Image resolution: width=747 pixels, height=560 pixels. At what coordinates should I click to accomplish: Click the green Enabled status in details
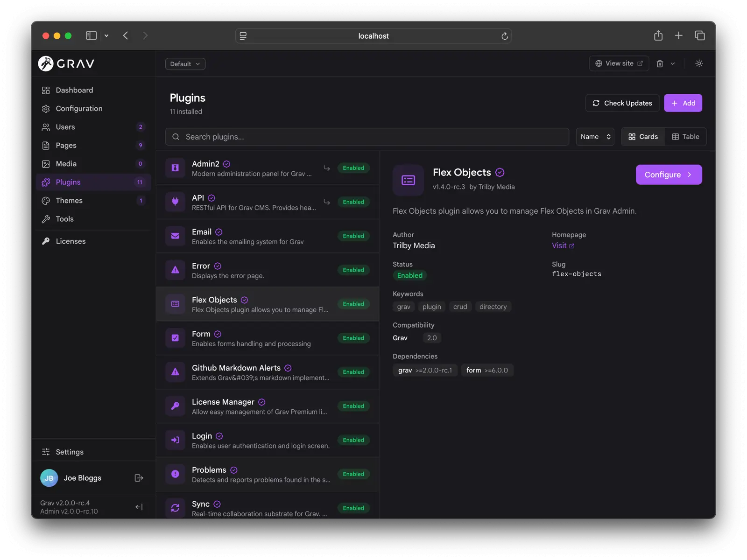point(410,275)
